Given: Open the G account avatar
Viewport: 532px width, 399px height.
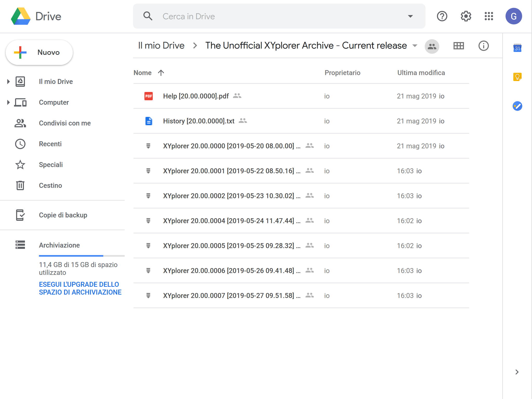Looking at the screenshot, I should 514,16.
